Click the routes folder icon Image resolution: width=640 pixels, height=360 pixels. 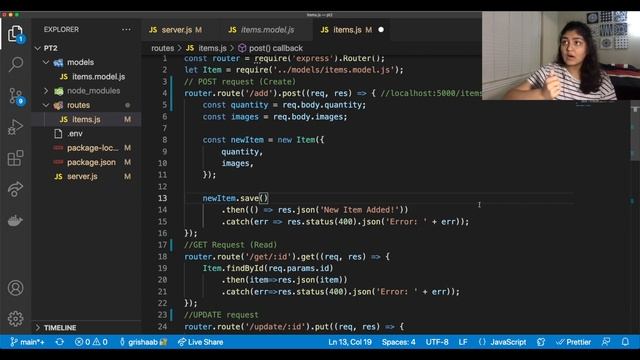click(x=59, y=105)
